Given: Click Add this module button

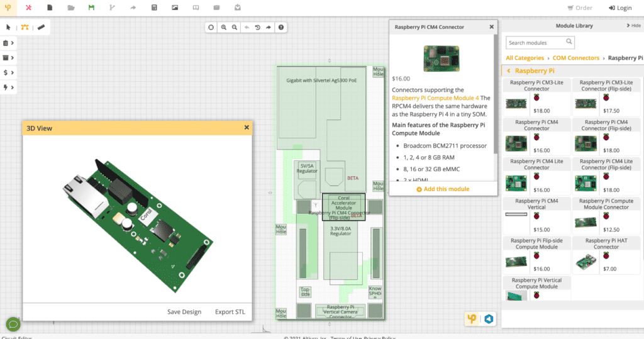Looking at the screenshot, I should [443, 189].
